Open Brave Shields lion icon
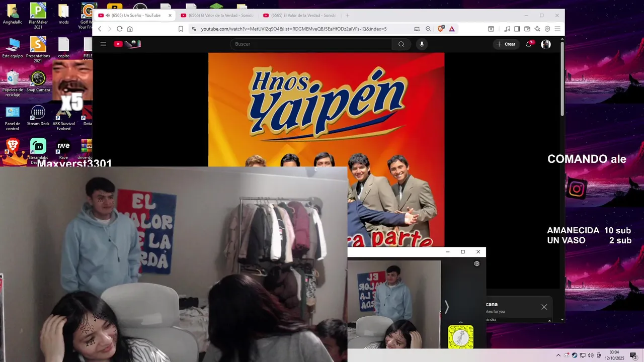The width and height of the screenshot is (644, 362). click(x=441, y=29)
